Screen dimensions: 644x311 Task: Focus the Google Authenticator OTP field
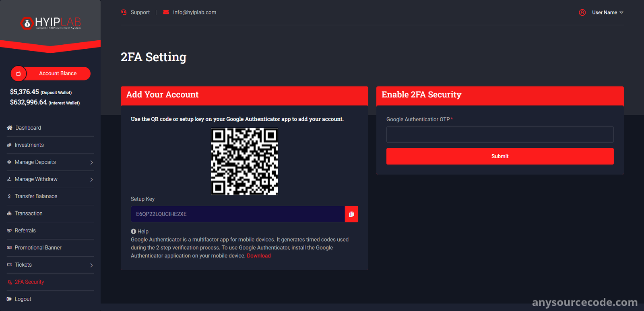point(500,135)
